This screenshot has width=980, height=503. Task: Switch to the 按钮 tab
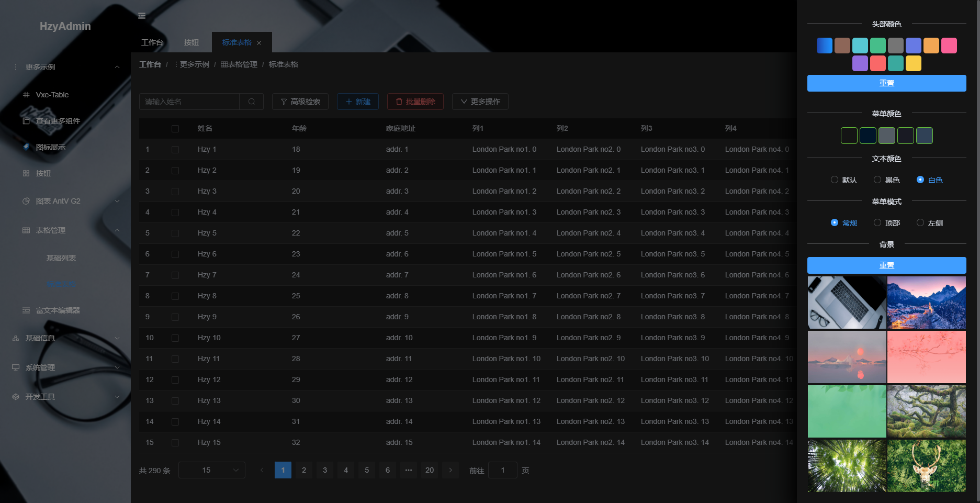pyautogui.click(x=192, y=42)
